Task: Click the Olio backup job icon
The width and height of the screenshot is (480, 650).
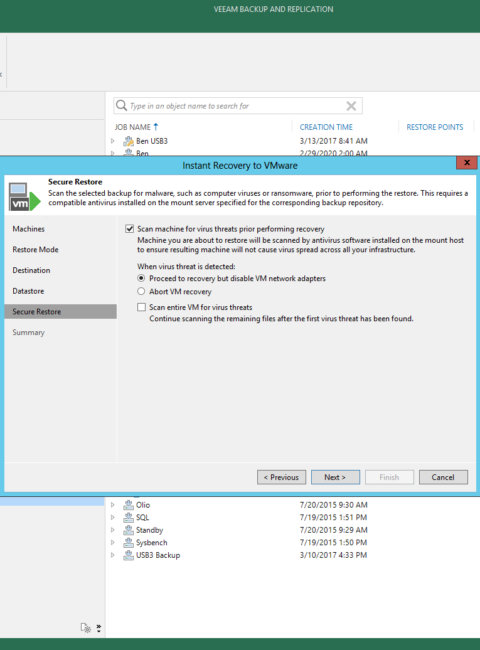Action: 128,505
